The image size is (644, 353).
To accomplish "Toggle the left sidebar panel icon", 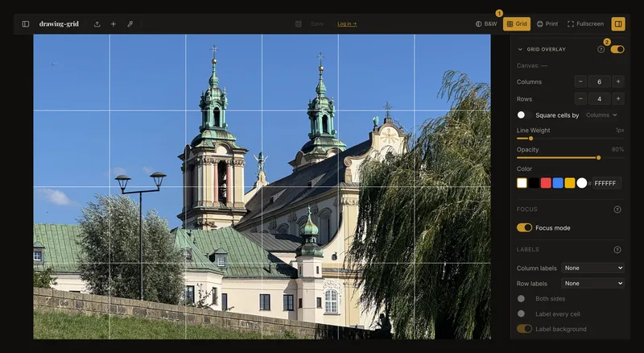I will coord(26,24).
